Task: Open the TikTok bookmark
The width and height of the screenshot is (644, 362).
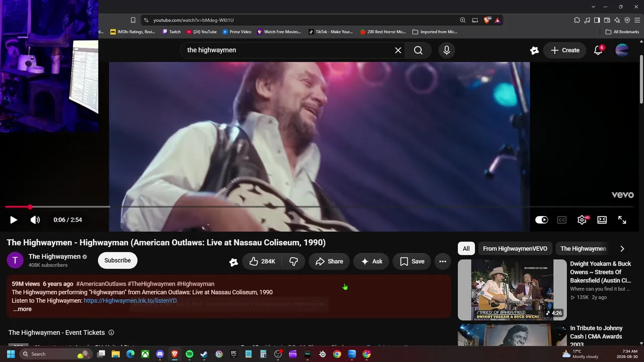Action: [x=331, y=32]
